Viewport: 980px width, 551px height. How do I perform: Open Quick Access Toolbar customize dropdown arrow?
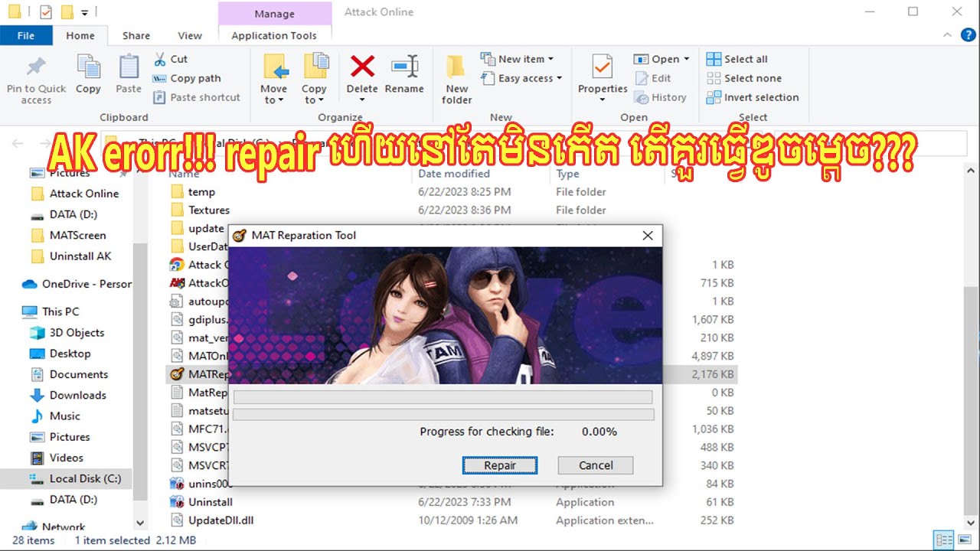click(x=83, y=12)
